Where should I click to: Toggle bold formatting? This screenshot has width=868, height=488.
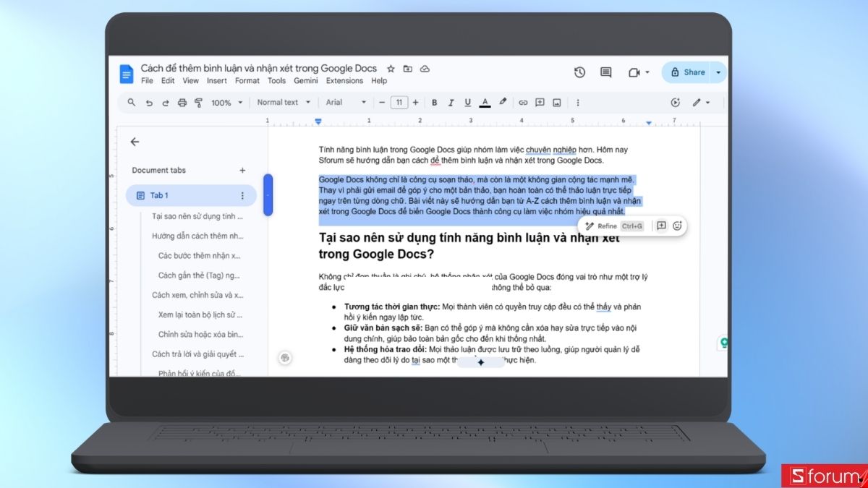pos(434,103)
